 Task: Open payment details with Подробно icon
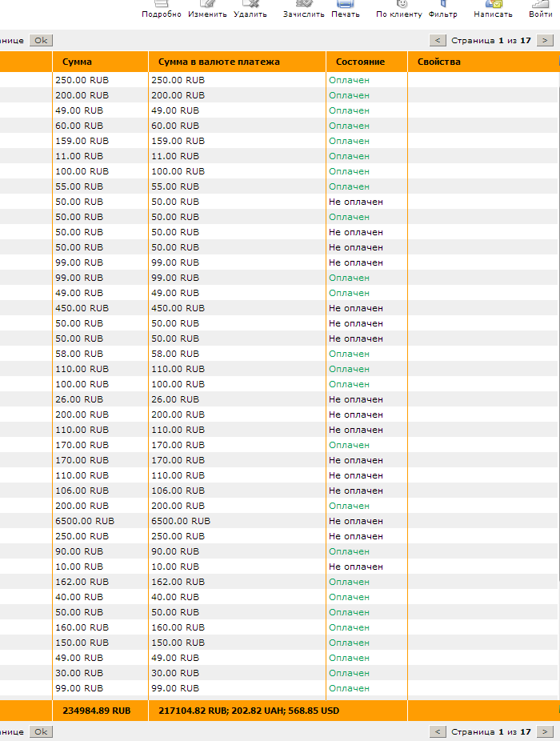(x=161, y=5)
